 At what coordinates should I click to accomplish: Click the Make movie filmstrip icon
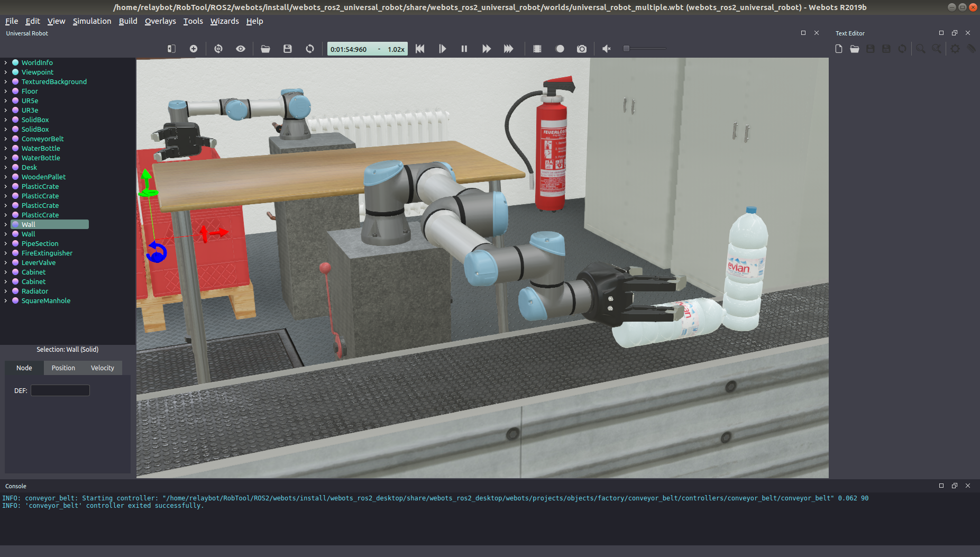click(537, 49)
